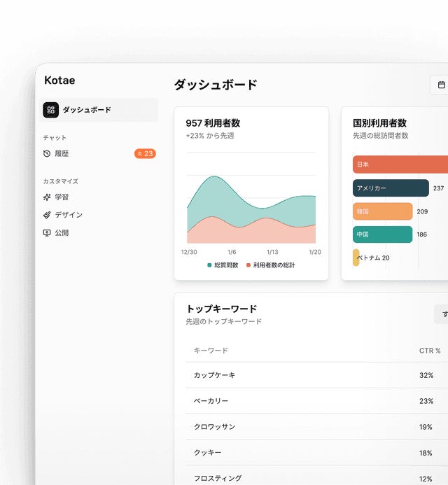Click the orange 23 notification badge
Image resolution: width=448 pixels, height=485 pixels.
pyautogui.click(x=145, y=153)
